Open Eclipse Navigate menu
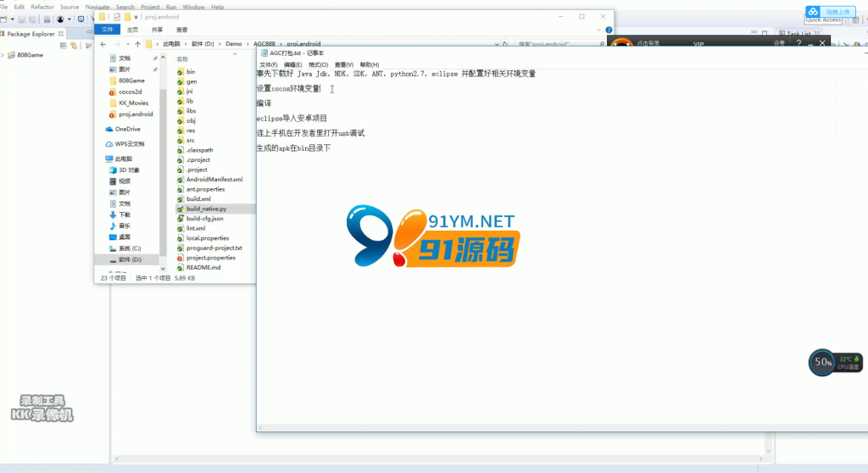Viewport: 868px width, 473px height. click(97, 7)
